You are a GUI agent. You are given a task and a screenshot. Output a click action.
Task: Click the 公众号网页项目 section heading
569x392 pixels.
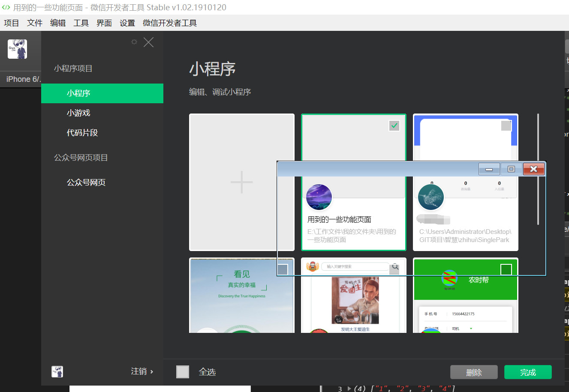point(81,158)
